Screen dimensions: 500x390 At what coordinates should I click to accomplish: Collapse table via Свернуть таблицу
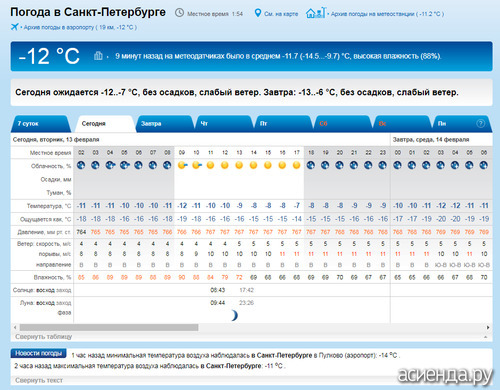click(44, 337)
